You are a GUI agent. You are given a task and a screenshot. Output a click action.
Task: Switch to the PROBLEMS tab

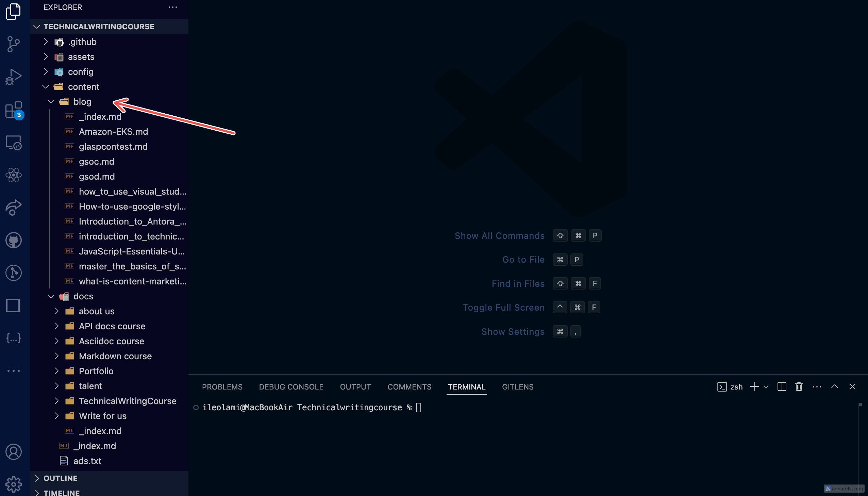[x=222, y=387]
